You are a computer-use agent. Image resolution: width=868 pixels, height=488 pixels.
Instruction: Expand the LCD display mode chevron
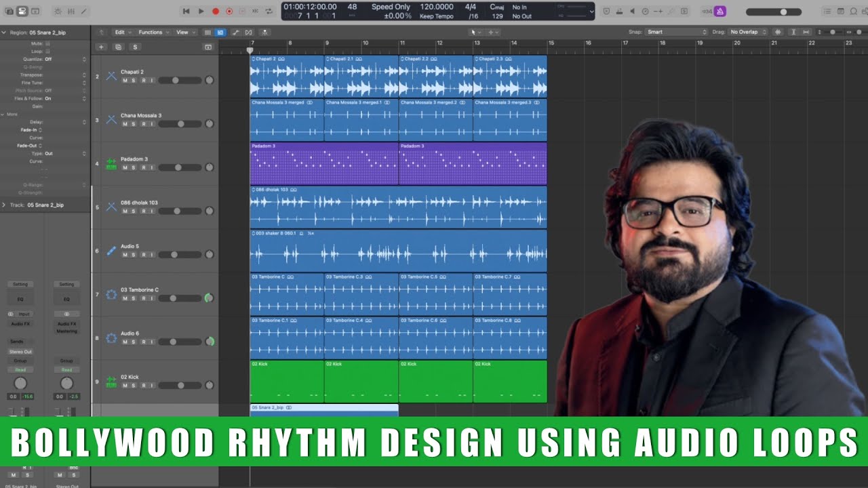pos(591,12)
